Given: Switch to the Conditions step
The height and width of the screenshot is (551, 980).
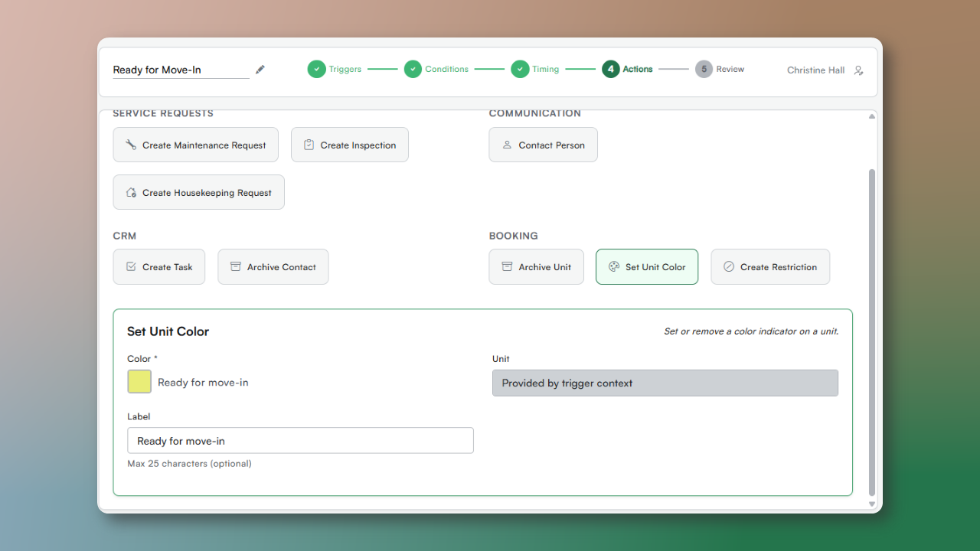Looking at the screenshot, I should 436,70.
